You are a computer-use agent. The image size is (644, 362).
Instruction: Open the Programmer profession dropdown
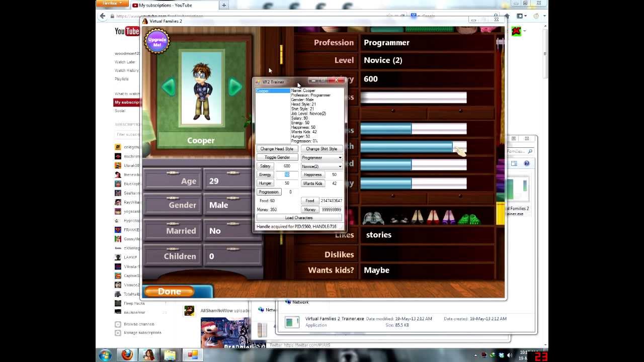click(321, 157)
